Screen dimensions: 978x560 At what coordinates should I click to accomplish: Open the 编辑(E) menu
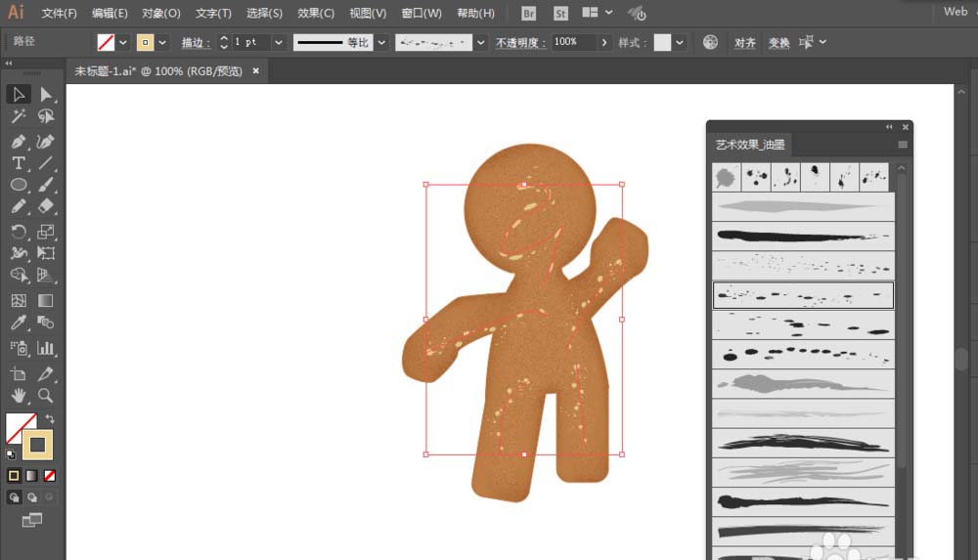(110, 13)
